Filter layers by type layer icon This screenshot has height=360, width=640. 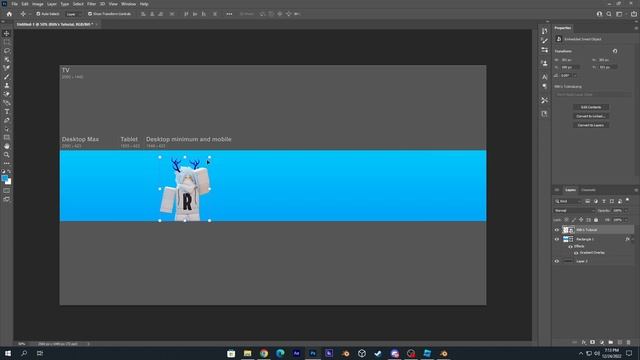coord(604,201)
